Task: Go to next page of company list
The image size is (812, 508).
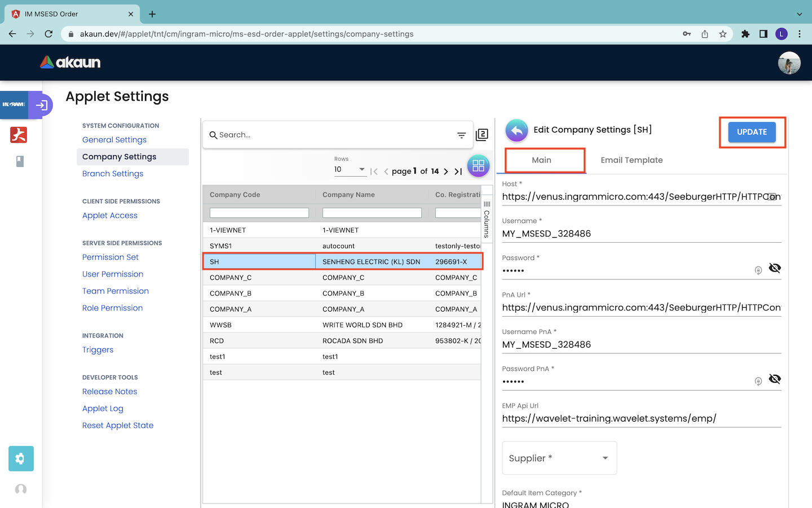Action: pyautogui.click(x=446, y=172)
